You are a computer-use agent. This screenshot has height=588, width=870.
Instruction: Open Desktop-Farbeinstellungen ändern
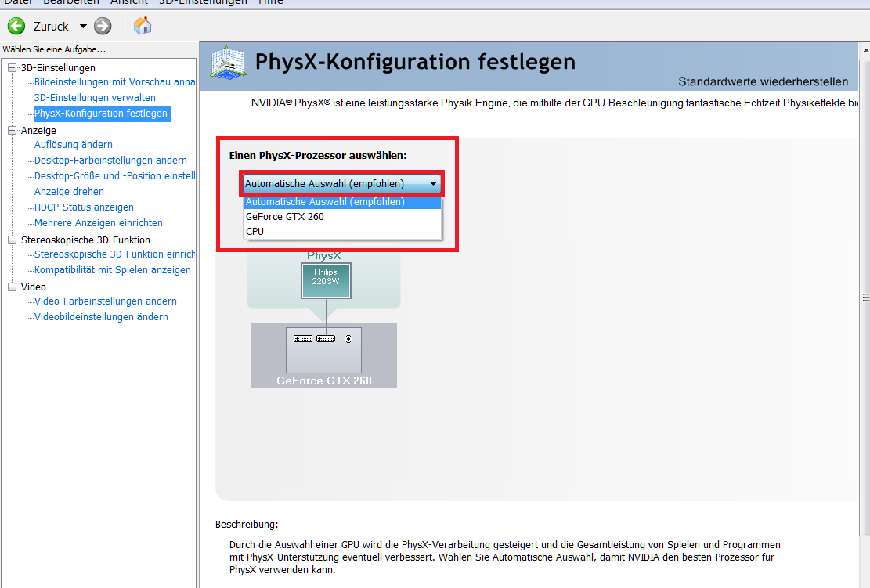110,161
